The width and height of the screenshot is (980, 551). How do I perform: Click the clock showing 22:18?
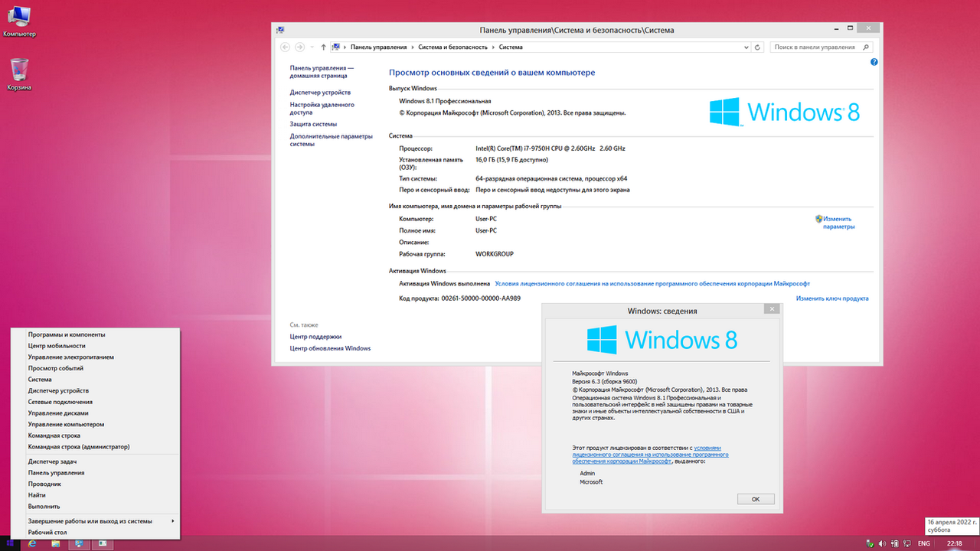point(955,543)
